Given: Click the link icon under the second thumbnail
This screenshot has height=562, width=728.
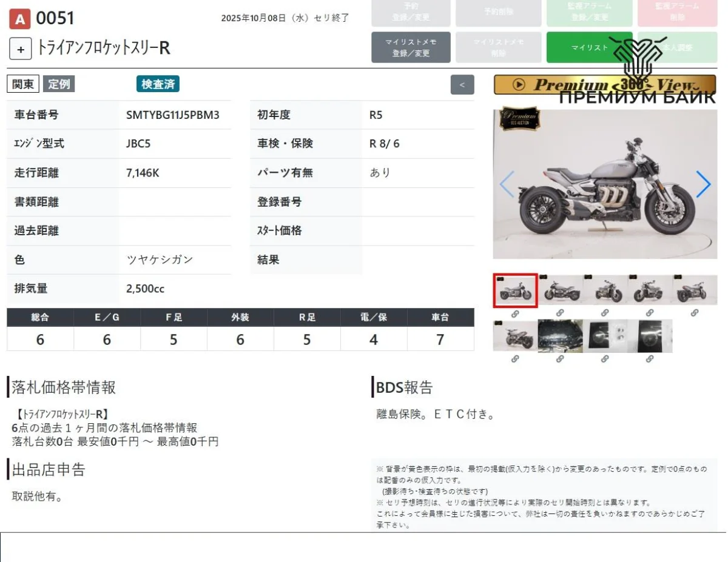Looking at the screenshot, I should 560,313.
